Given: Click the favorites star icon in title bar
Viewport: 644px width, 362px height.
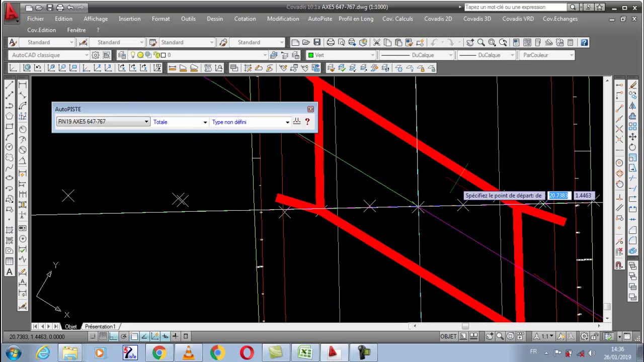Looking at the screenshot, I should click(x=599, y=7).
